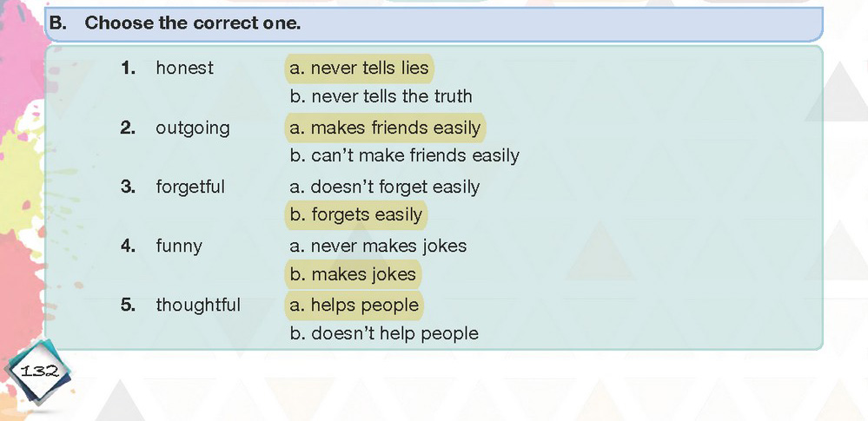The width and height of the screenshot is (868, 421).
Task: Click the word 'honest'
Action: pyautogui.click(x=184, y=68)
